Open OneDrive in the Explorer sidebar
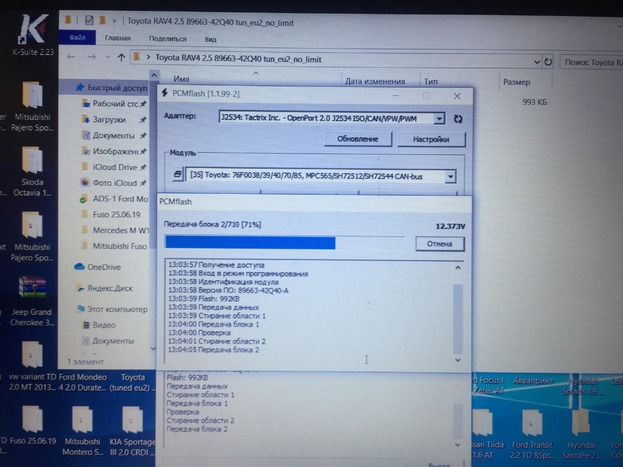The image size is (623, 467). 102,267
